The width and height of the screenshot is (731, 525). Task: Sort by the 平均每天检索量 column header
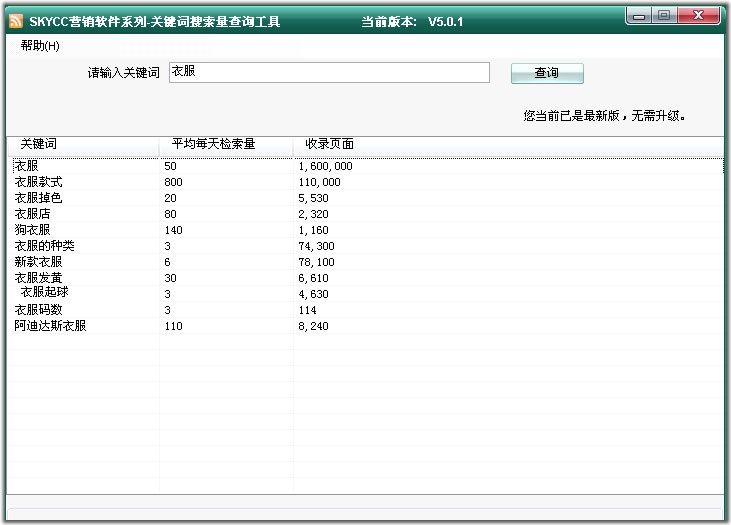[x=226, y=144]
